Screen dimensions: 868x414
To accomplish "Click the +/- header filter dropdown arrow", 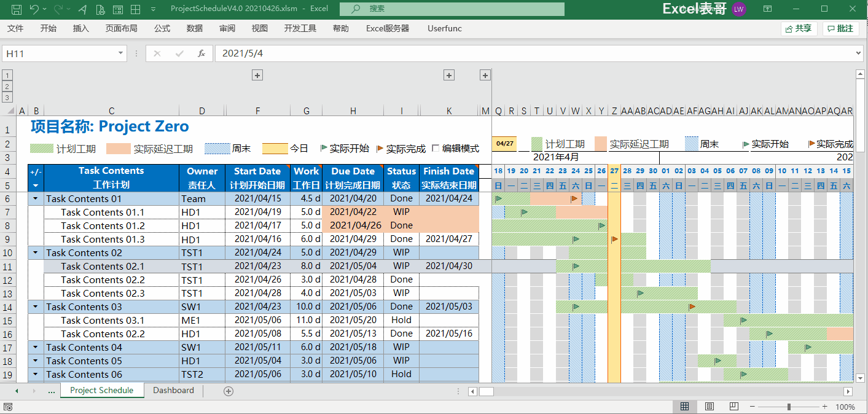I will (x=36, y=185).
